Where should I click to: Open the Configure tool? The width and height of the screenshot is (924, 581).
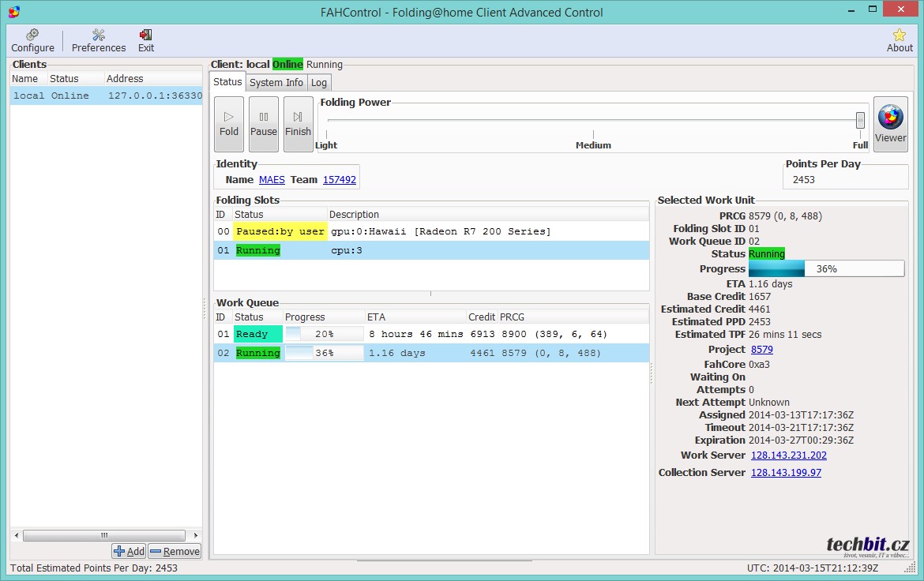32,40
